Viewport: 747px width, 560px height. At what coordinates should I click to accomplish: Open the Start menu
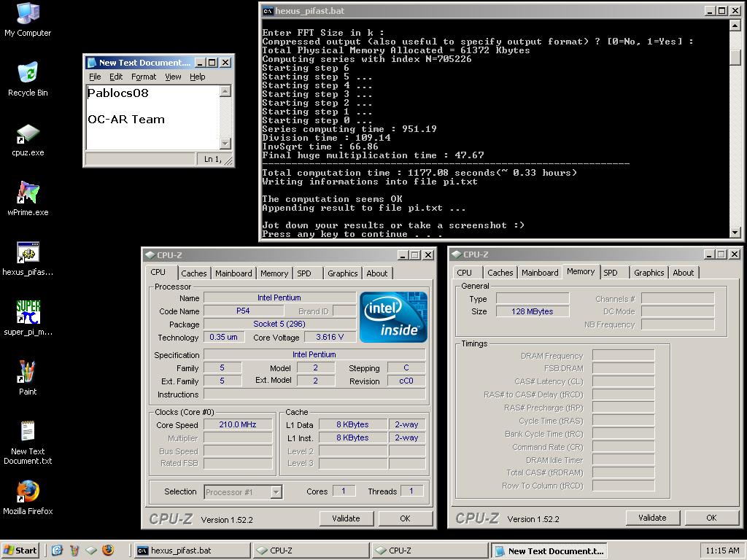coord(20,551)
